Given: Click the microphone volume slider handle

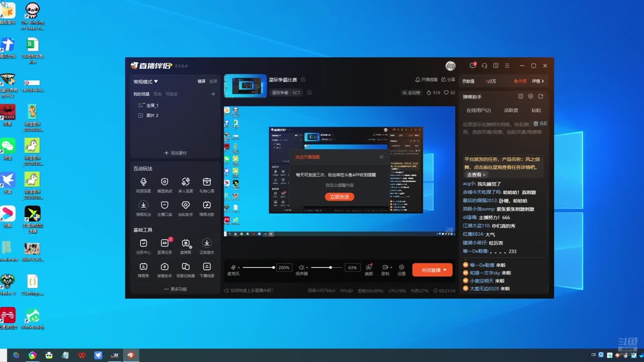Looking at the screenshot, I should (273, 267).
